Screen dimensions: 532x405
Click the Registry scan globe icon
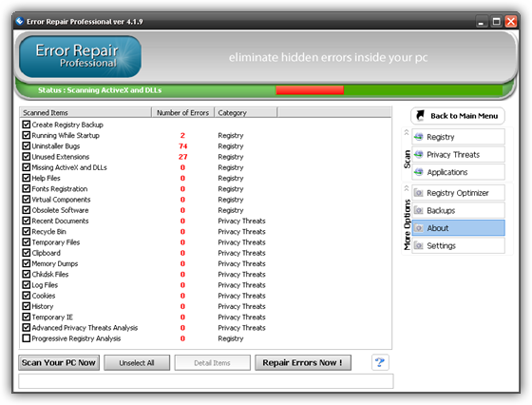coord(419,137)
